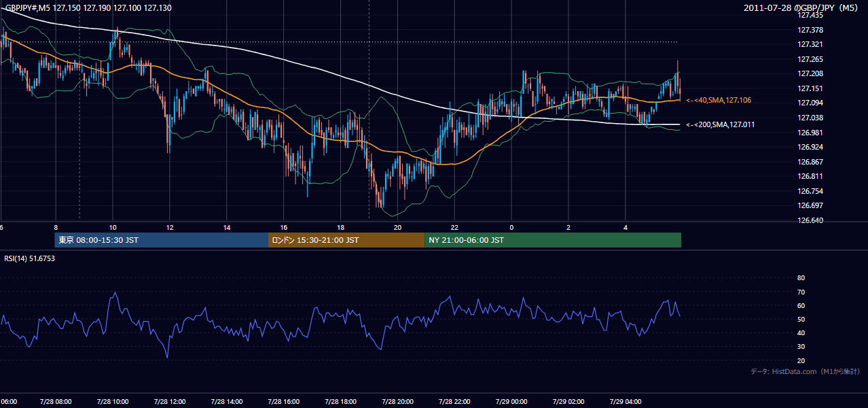Click price axis label 127.094
The image size is (868, 408).
(810, 103)
